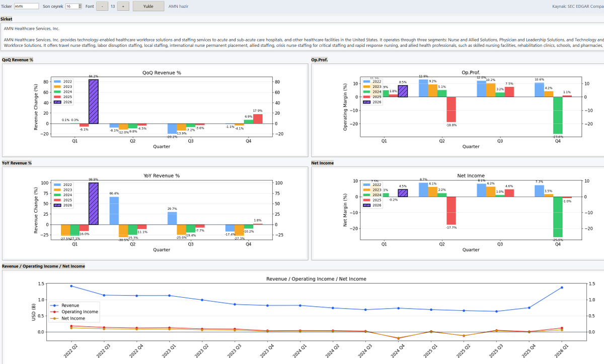Click the Ticker input field containing AMN

[x=26, y=7]
